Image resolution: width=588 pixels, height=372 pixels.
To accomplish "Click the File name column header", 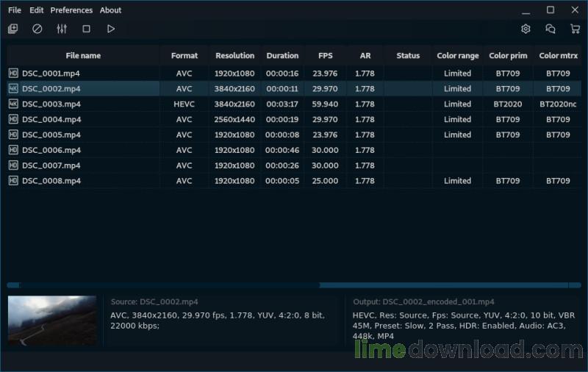I will coord(83,56).
